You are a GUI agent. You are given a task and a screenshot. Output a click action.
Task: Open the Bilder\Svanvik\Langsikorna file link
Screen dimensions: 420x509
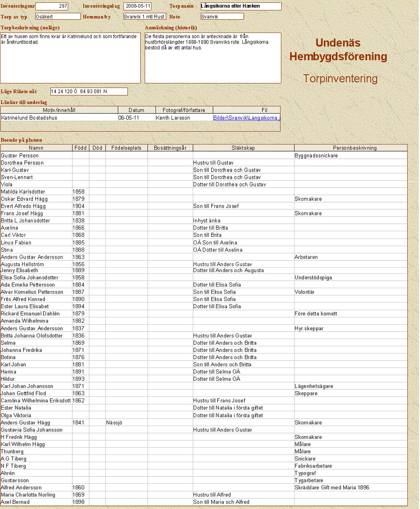[x=246, y=118]
